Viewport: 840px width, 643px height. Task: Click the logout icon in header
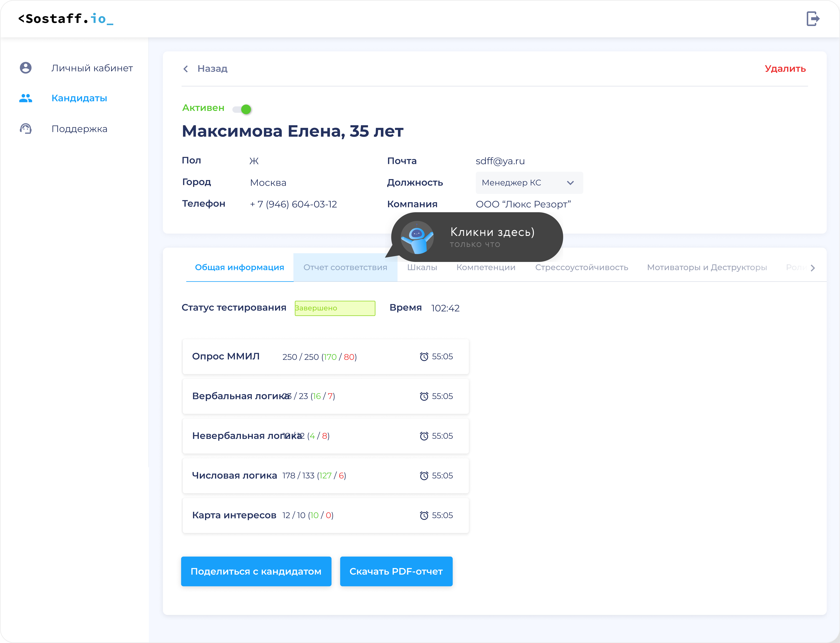812,18
